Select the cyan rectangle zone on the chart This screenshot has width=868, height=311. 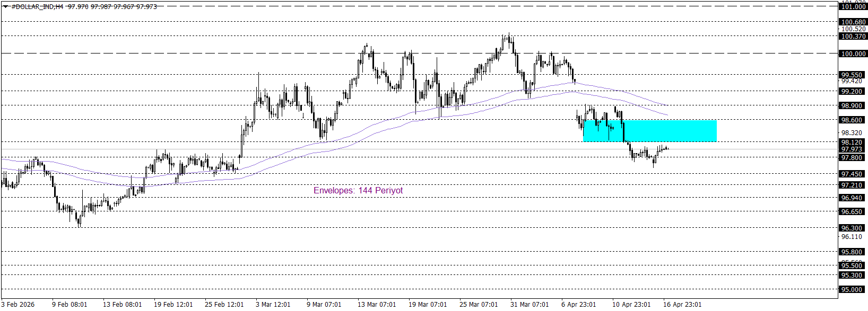pos(649,131)
